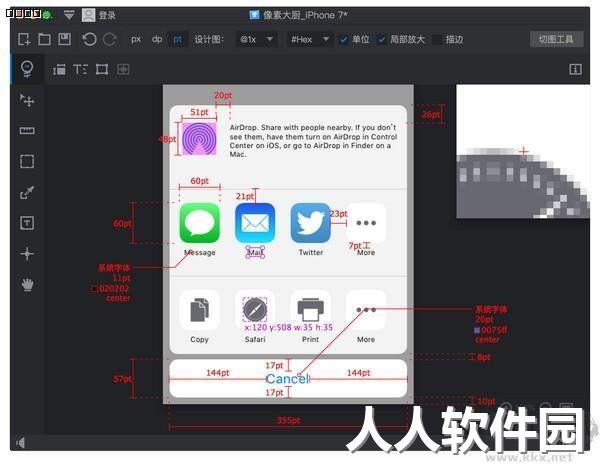Viewport: 600px width, 464px height.
Task: Open the dropdown triangle in title bar
Action: click(x=69, y=15)
